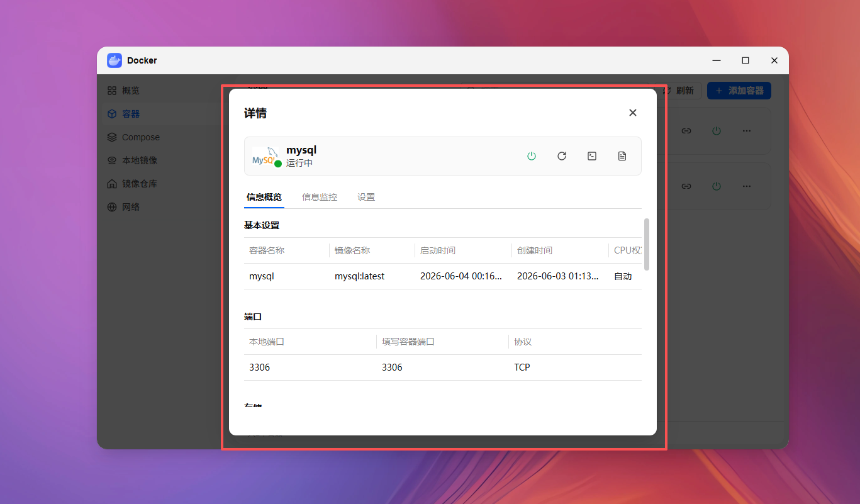
Task: Click the Docker whale icon in title bar
Action: click(114, 60)
